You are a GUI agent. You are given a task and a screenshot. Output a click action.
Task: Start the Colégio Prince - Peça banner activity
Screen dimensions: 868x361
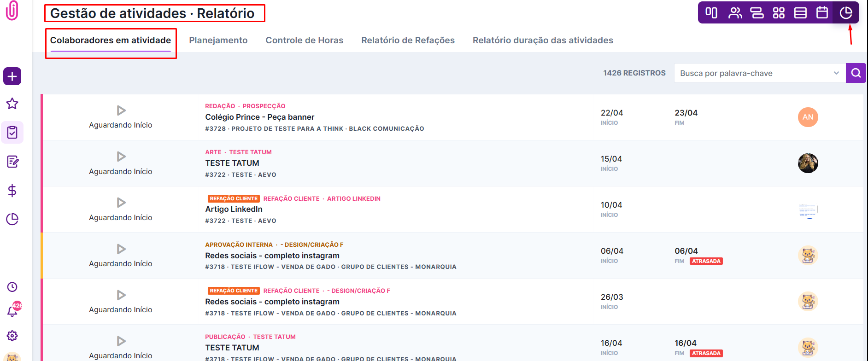[x=121, y=111]
